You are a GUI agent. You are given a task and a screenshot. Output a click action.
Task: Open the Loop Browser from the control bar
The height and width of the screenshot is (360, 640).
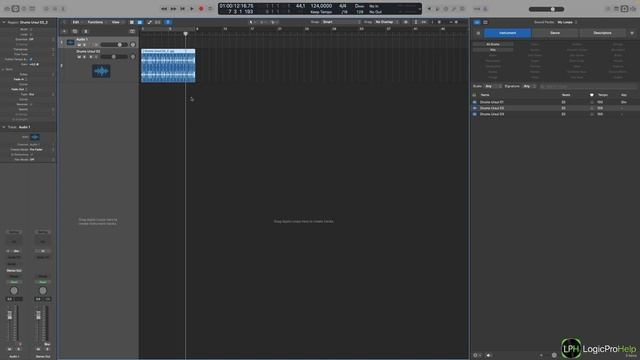[x=624, y=9]
